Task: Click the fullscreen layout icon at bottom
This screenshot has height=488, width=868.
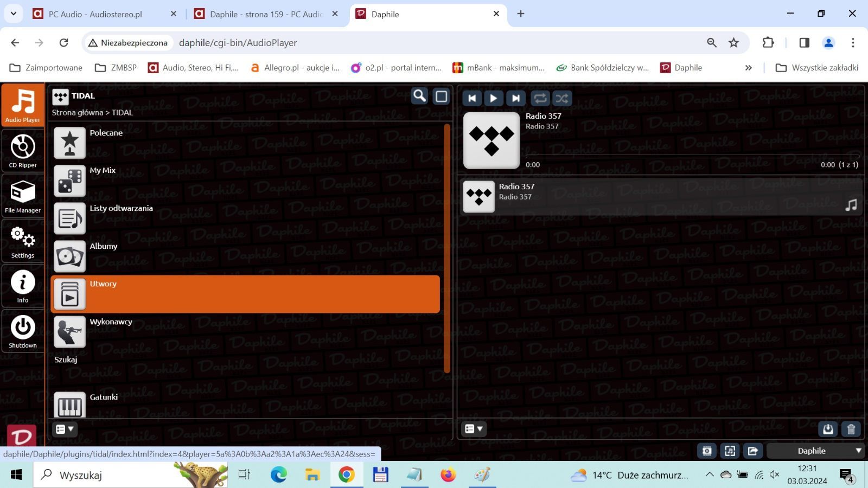Action: point(730,451)
